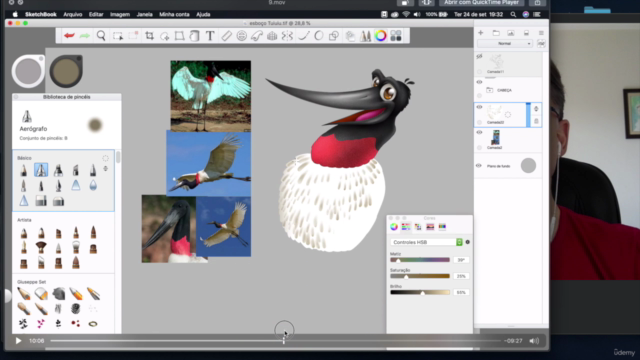Click Abrir com QuickTime Player button

(481, 2)
